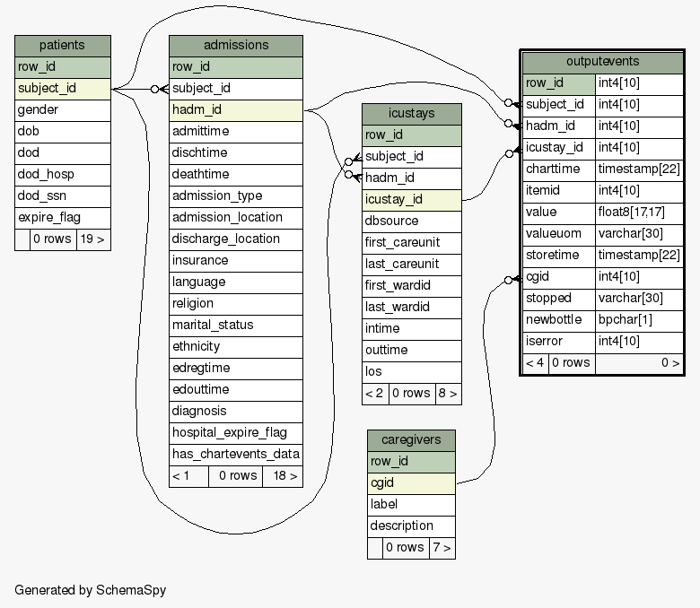Select first_careunit column in icustays
This screenshot has height=608, width=700.
pos(412,243)
